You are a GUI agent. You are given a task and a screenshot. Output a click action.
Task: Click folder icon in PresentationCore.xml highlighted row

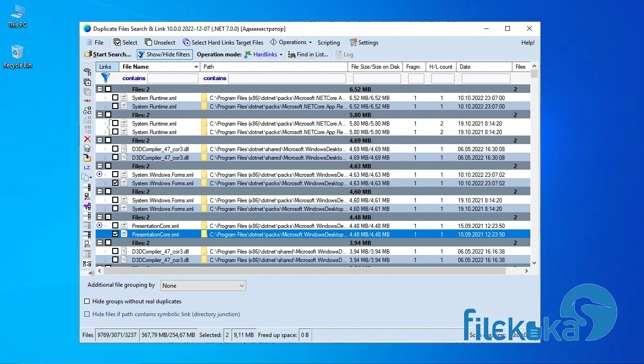205,234
